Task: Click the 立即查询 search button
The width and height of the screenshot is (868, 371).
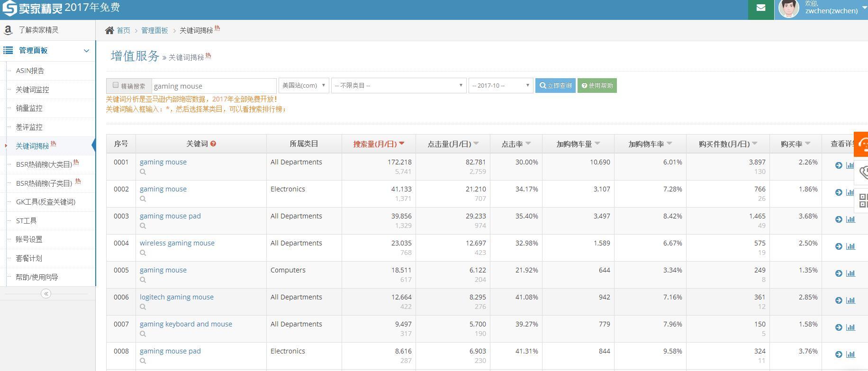Action: (555, 86)
